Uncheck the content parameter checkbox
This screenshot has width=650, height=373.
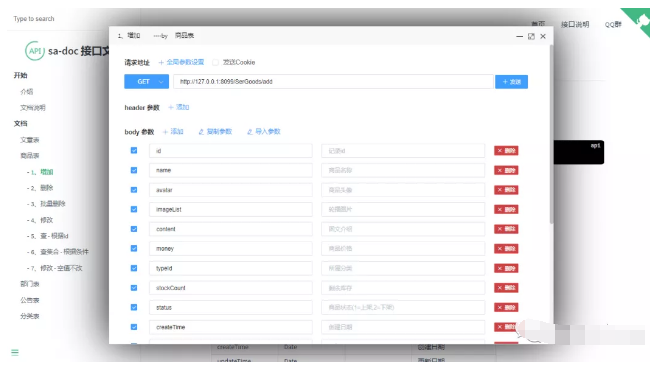(x=134, y=229)
